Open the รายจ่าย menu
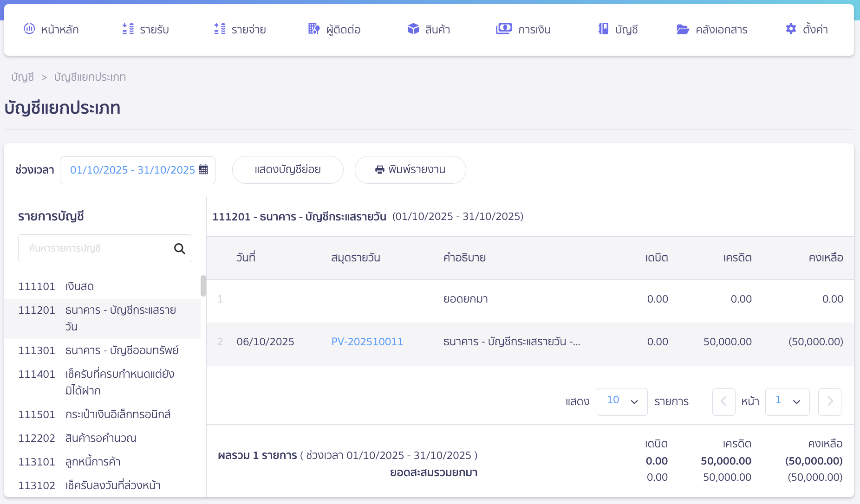Image resolution: width=860 pixels, height=504 pixels. pos(240,30)
